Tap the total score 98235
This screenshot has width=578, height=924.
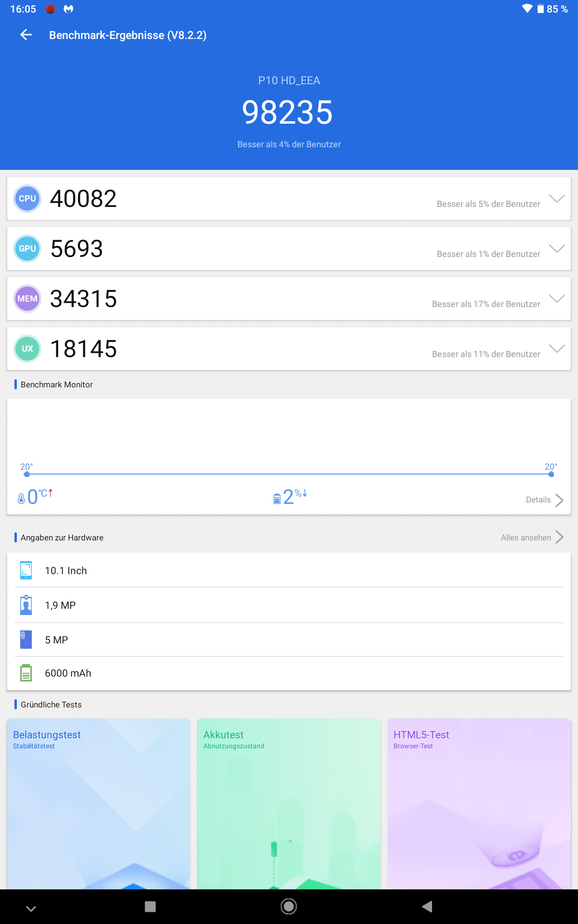tap(288, 112)
